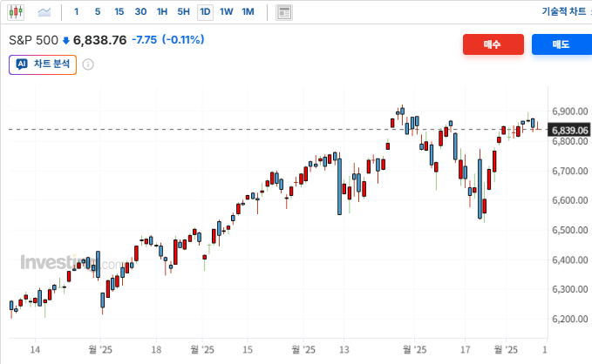Screen dimensions: 592x364
Task: Click the 6,400.00 axis label
Action: [x=569, y=260]
